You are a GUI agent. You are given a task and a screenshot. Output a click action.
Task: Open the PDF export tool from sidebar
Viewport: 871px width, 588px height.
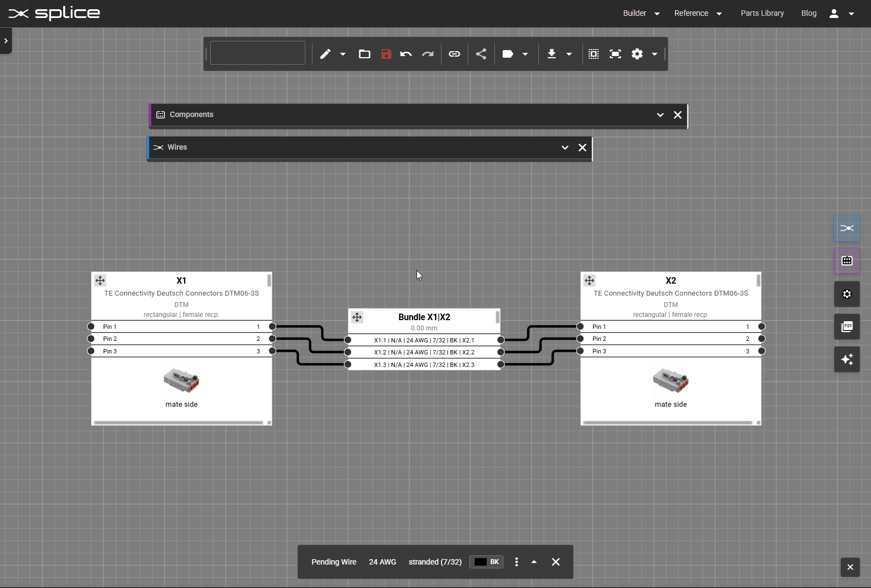[x=847, y=327]
